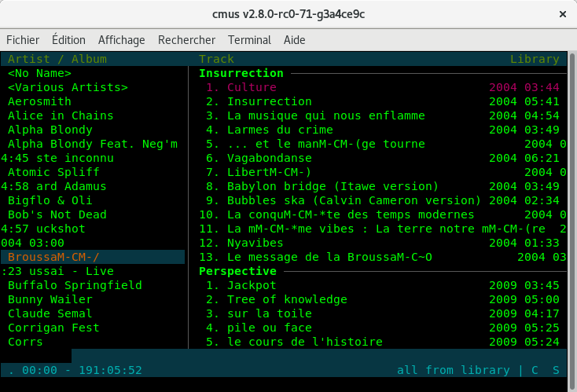Click the cmus window title bar text

pyautogui.click(x=288, y=14)
